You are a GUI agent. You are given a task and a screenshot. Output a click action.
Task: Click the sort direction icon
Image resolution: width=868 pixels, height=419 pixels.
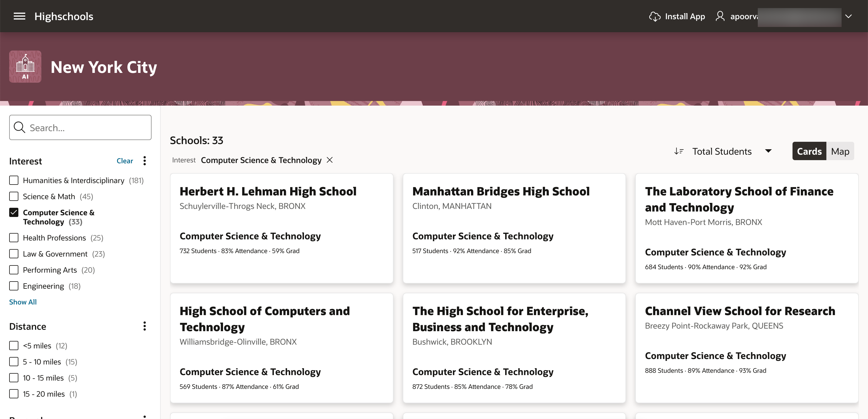(x=678, y=151)
